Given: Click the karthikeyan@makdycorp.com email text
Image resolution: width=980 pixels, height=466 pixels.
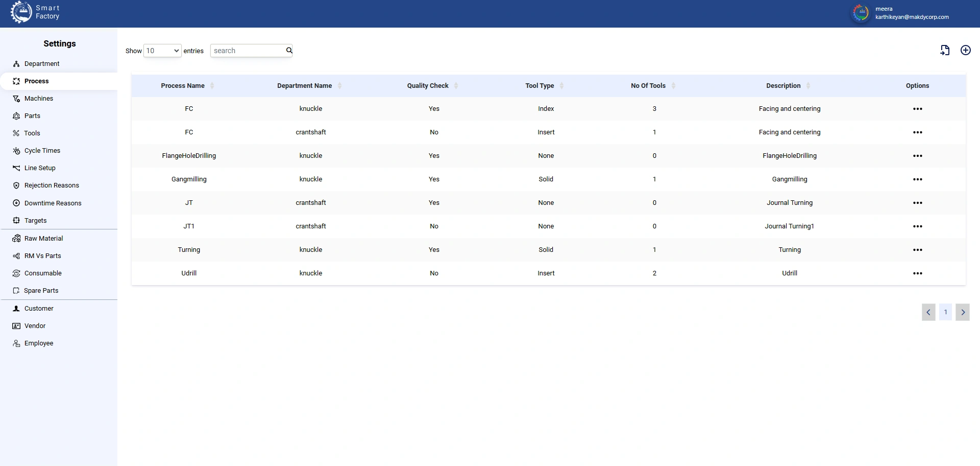Looking at the screenshot, I should coord(912,17).
